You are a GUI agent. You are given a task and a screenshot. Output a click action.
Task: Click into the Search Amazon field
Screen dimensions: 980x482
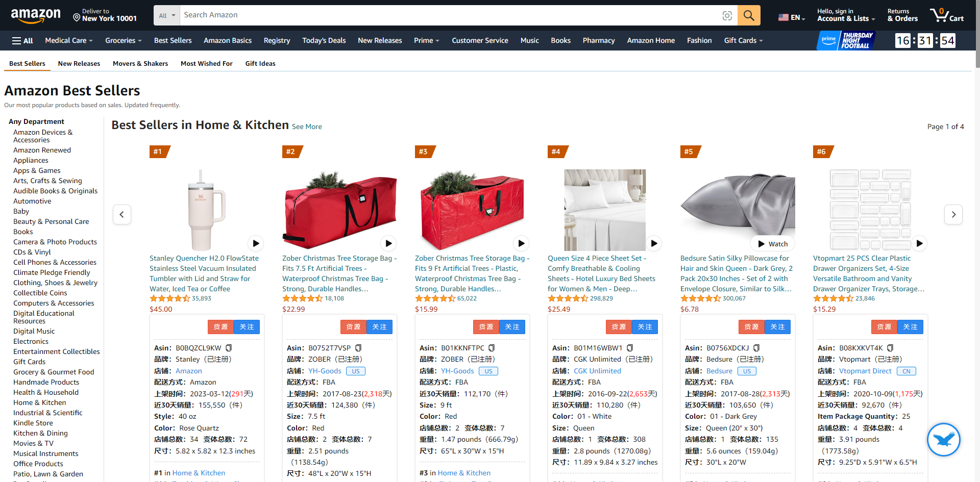[x=449, y=15]
